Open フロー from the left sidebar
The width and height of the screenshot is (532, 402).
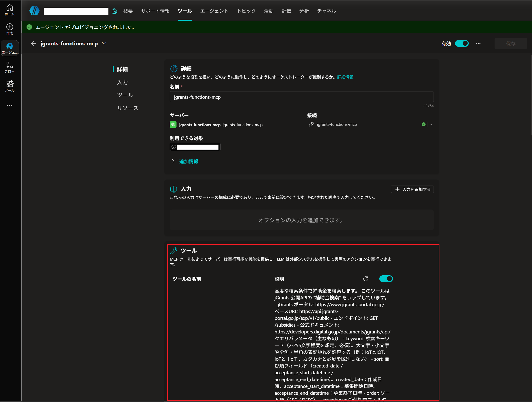[x=9, y=67]
